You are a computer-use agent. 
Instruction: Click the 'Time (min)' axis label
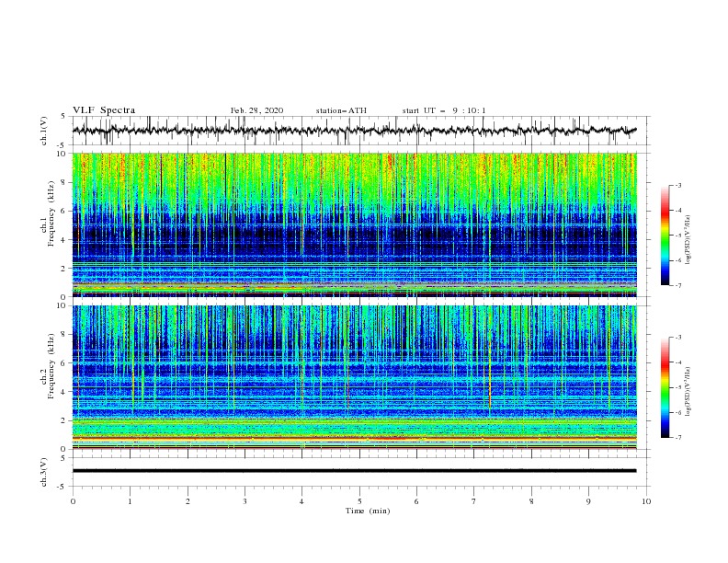(x=368, y=511)
